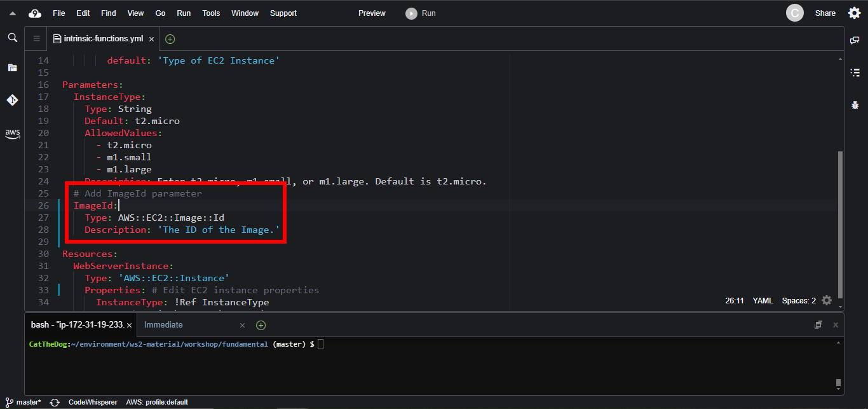Open the Environment folder panel
The height and width of the screenshot is (409, 868).
[x=12, y=67]
